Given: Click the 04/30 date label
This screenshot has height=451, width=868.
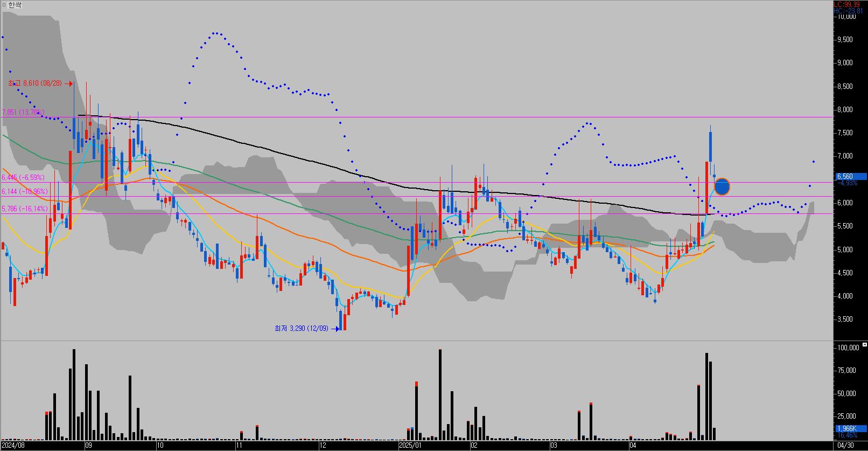Looking at the screenshot, I should coord(845,446).
